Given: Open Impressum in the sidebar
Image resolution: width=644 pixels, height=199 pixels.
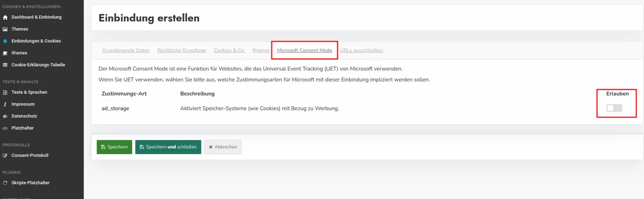Looking at the screenshot, I should 23,104.
